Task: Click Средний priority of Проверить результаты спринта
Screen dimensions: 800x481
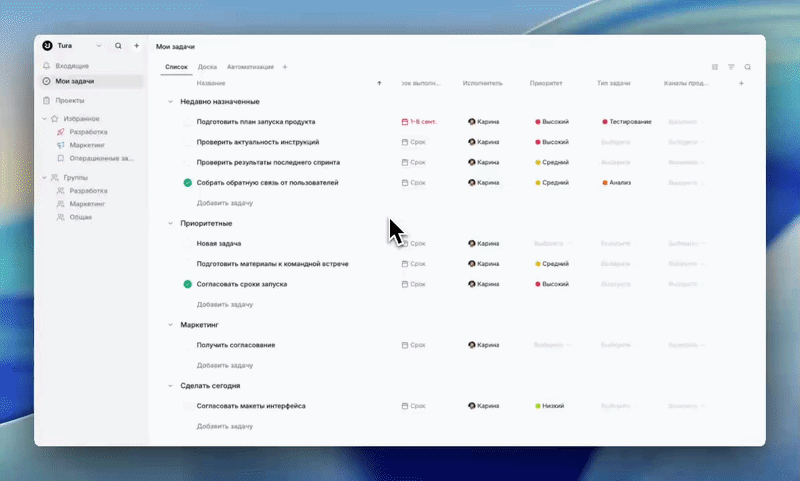Action: click(552, 162)
